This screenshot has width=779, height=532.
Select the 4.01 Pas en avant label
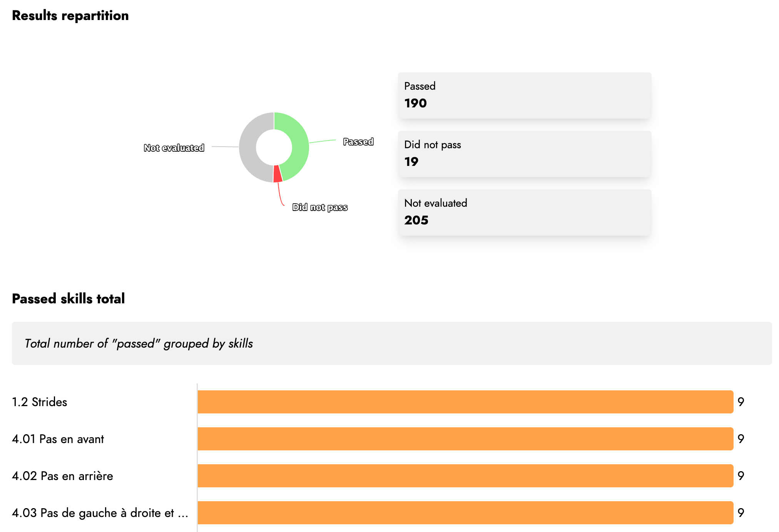click(x=58, y=439)
